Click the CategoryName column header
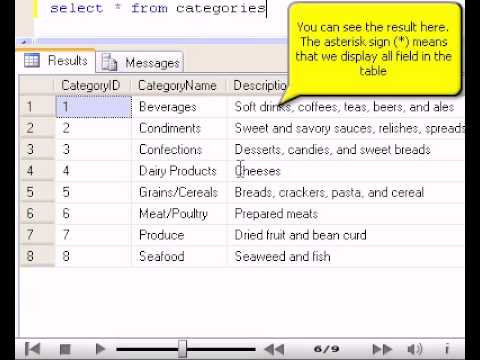 tap(178, 86)
